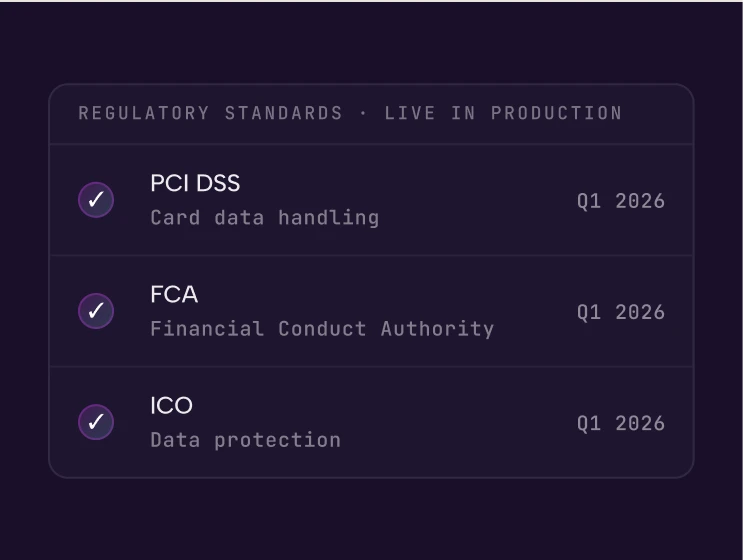Click the word Authority in FCA row
The height and width of the screenshot is (560, 743).
(x=437, y=329)
